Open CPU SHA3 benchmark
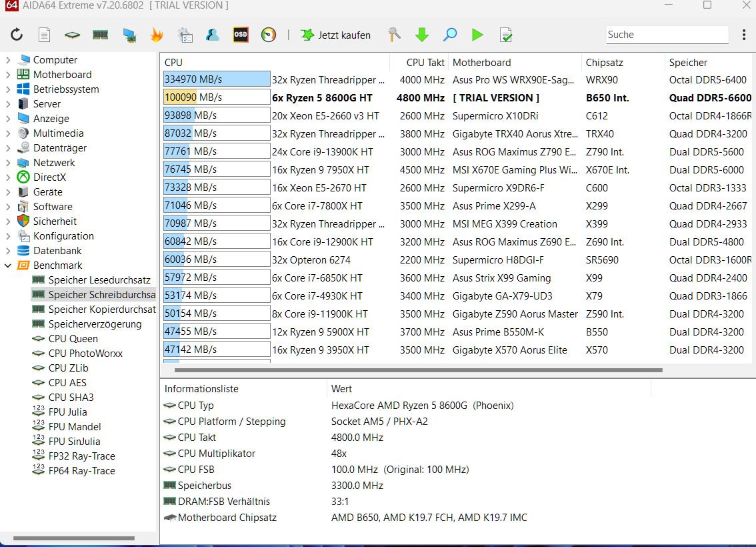The height and width of the screenshot is (547, 756). tap(71, 397)
